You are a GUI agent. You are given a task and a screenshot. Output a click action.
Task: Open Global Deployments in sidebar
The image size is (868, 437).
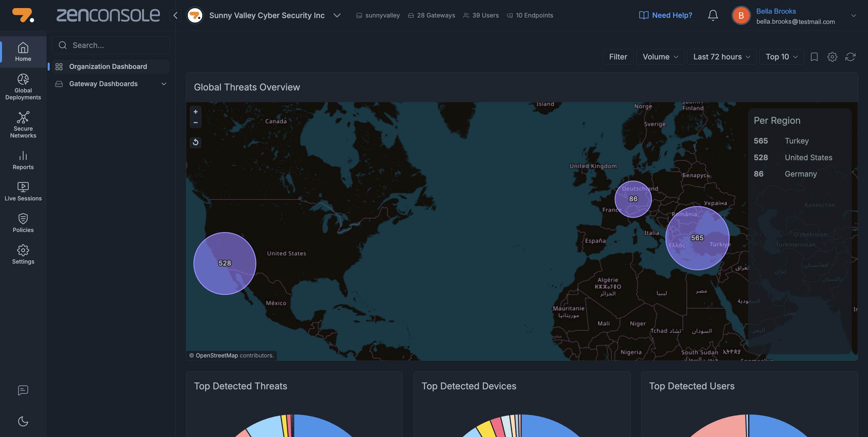[23, 87]
